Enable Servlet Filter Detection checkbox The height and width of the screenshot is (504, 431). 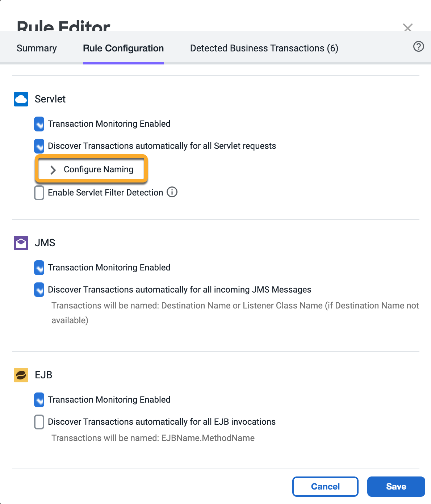coord(39,193)
